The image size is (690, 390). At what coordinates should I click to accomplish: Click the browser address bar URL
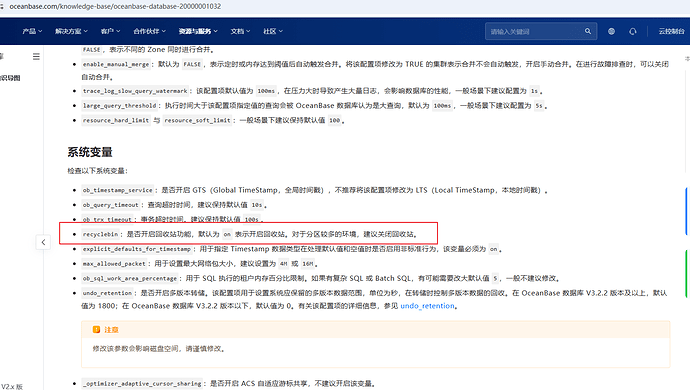point(115,6)
